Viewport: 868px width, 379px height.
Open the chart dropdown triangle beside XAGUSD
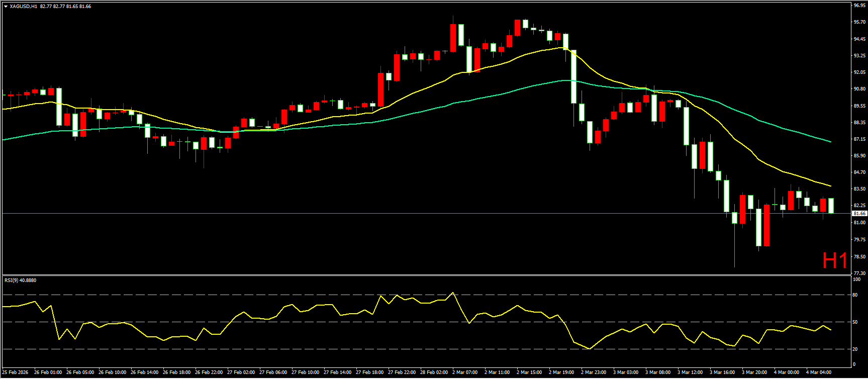tap(6, 7)
